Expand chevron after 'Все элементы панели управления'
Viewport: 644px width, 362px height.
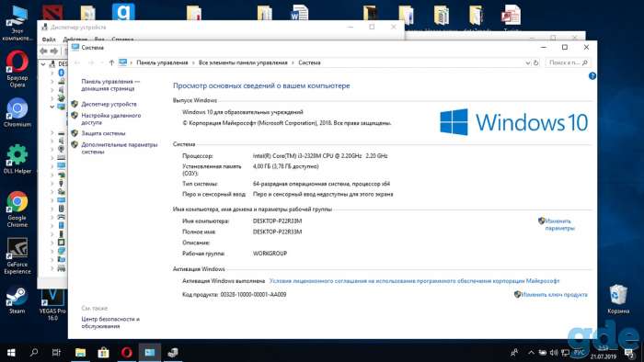pyautogui.click(x=293, y=62)
